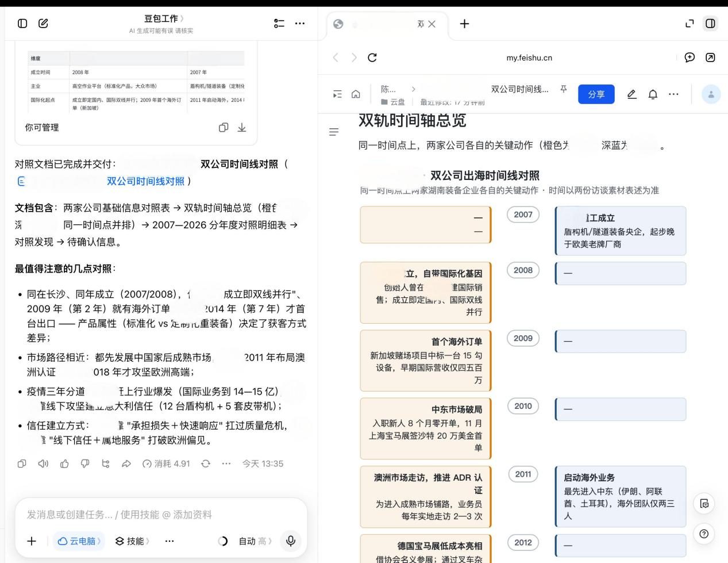Click the branch conversation icon
Viewport: 728px width, 563px height.
coord(106,464)
